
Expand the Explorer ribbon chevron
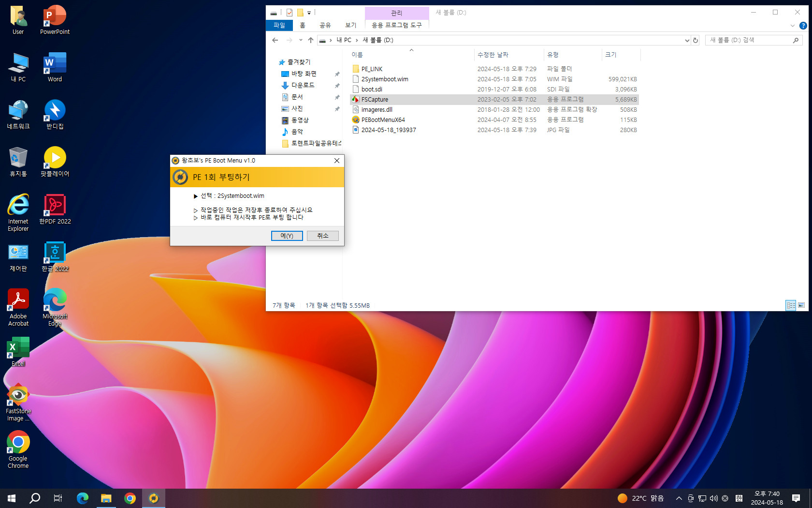(793, 26)
